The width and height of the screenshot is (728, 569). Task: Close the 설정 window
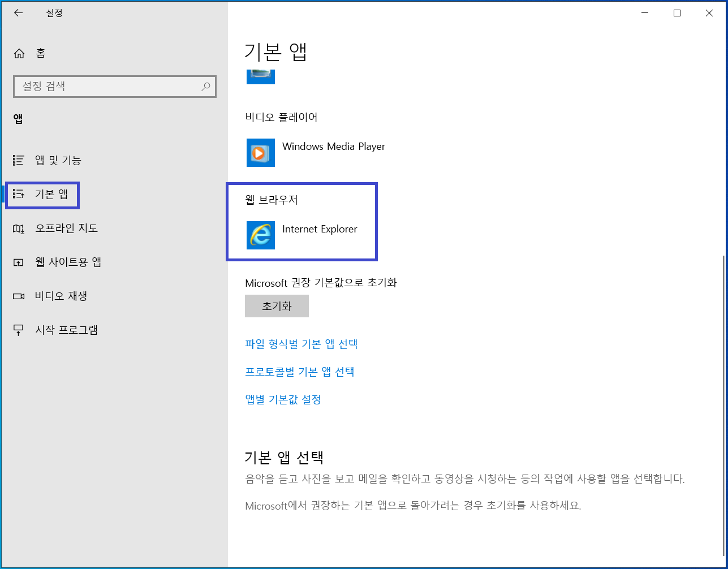[x=709, y=13]
